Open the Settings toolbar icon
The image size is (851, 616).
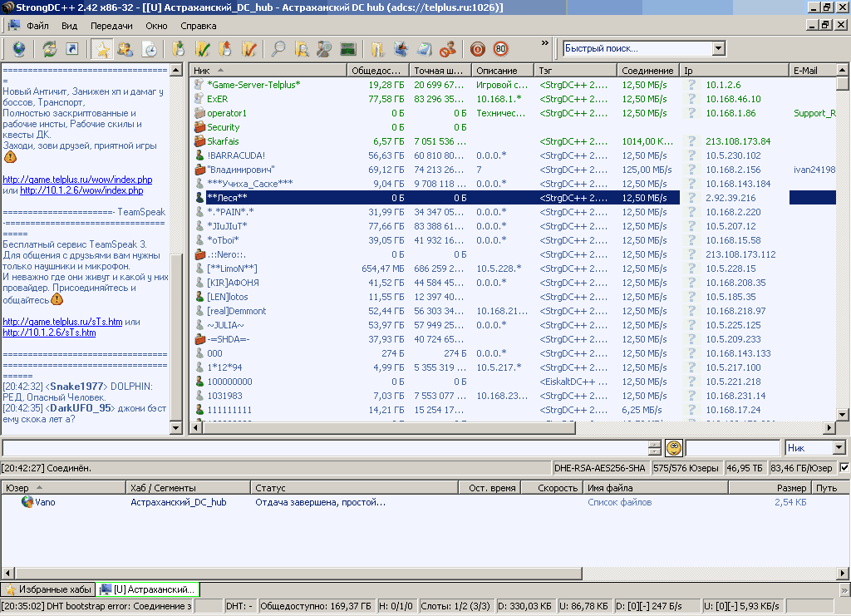[401, 49]
